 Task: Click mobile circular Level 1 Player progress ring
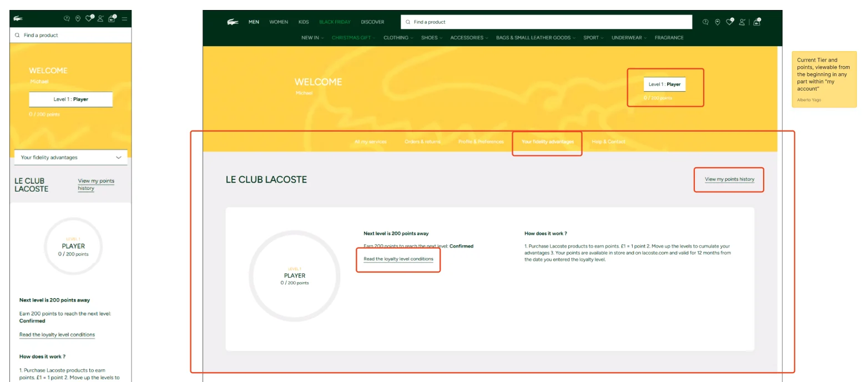(73, 247)
